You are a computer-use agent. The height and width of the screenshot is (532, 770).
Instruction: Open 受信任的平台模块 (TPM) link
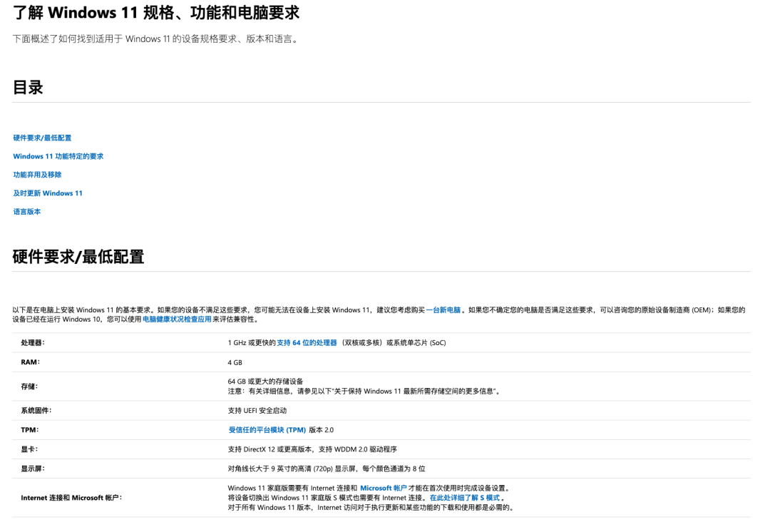(267, 430)
